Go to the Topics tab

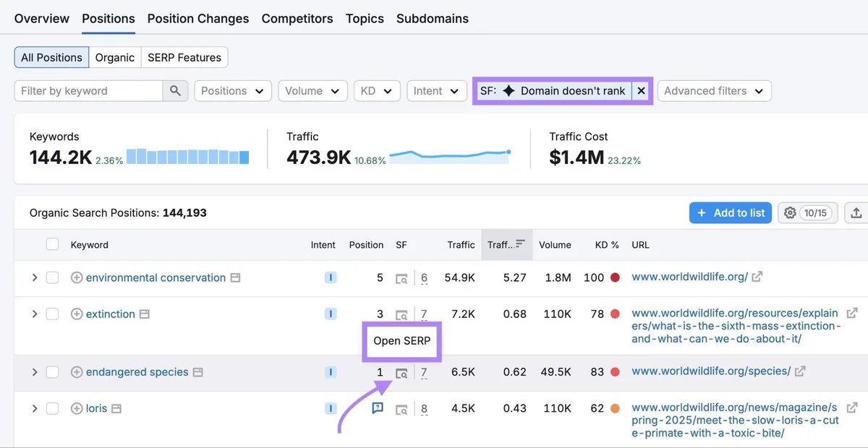pyautogui.click(x=365, y=18)
